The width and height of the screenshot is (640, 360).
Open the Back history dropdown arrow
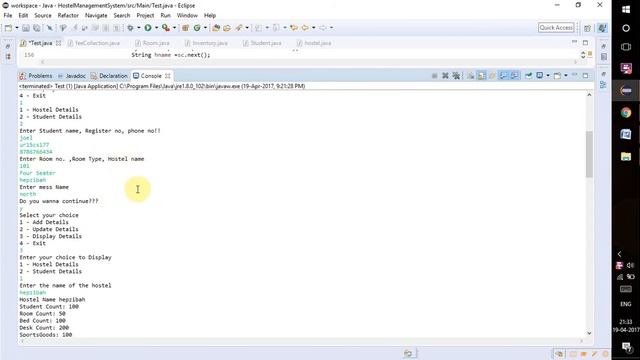(x=313, y=28)
